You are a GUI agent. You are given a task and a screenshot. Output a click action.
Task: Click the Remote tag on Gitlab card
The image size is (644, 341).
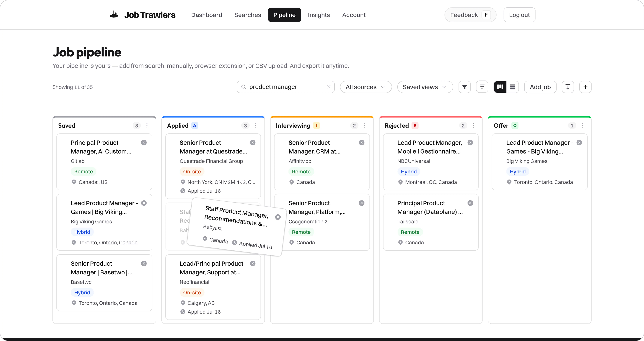coord(83,172)
